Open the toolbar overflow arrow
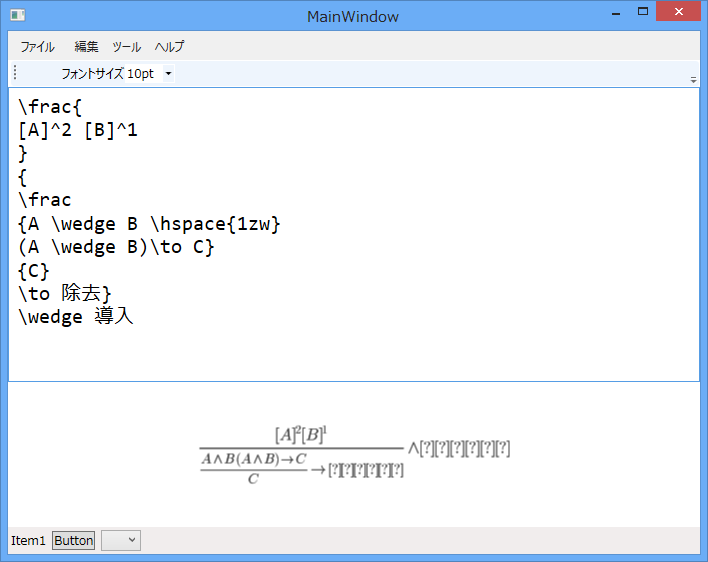Screen dimensions: 708x562 click(x=693, y=80)
